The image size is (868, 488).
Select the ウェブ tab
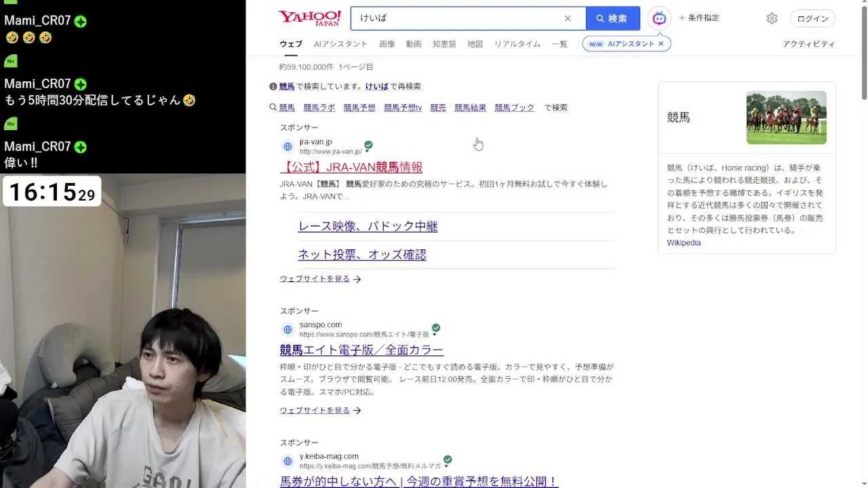[291, 44]
